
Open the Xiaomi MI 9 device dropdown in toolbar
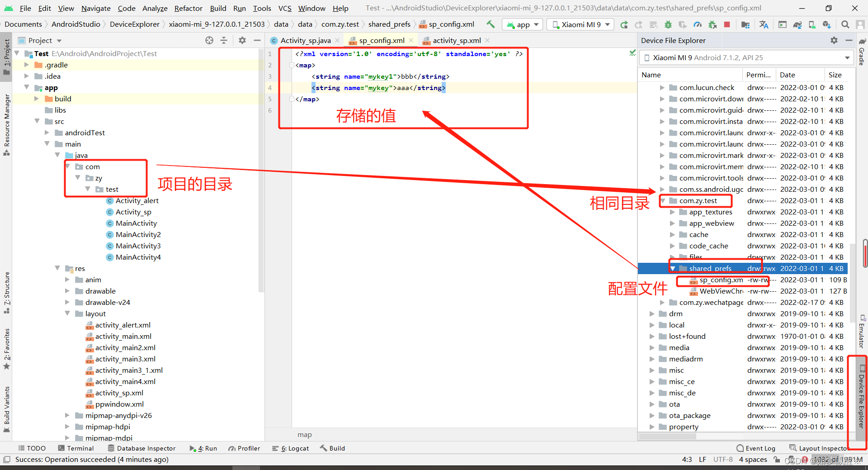tap(581, 24)
